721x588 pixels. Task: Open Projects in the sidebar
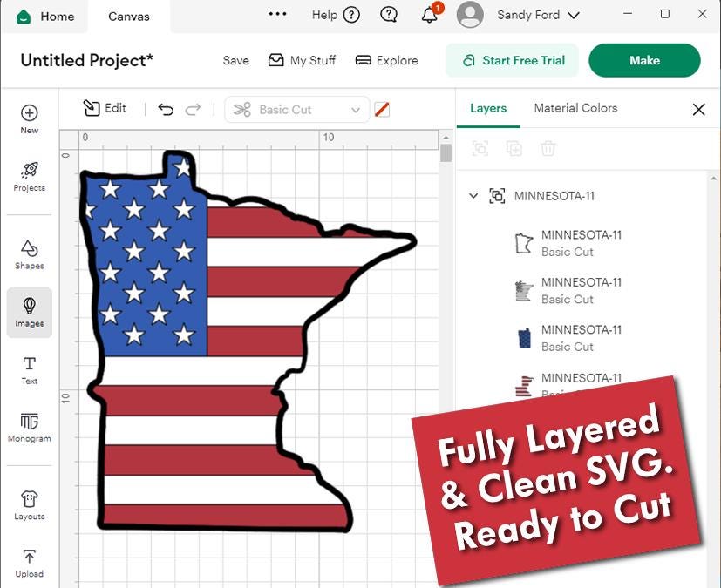(x=30, y=177)
